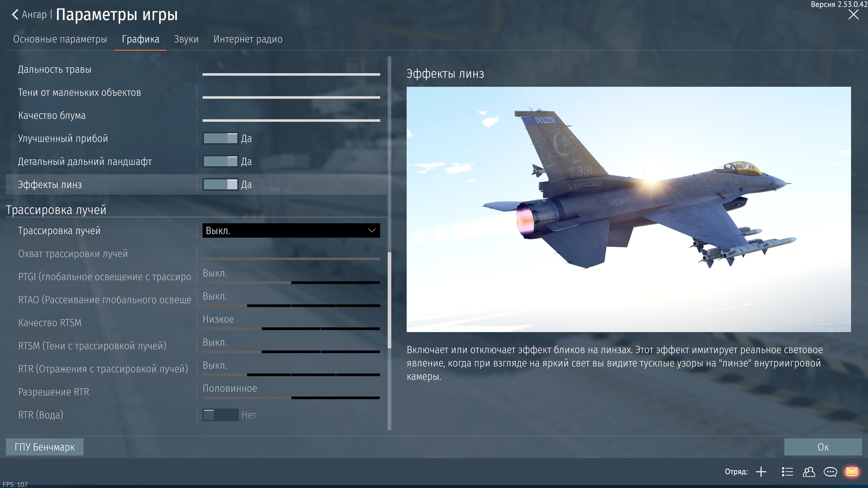Adjust the Качество блума slider

(x=291, y=120)
